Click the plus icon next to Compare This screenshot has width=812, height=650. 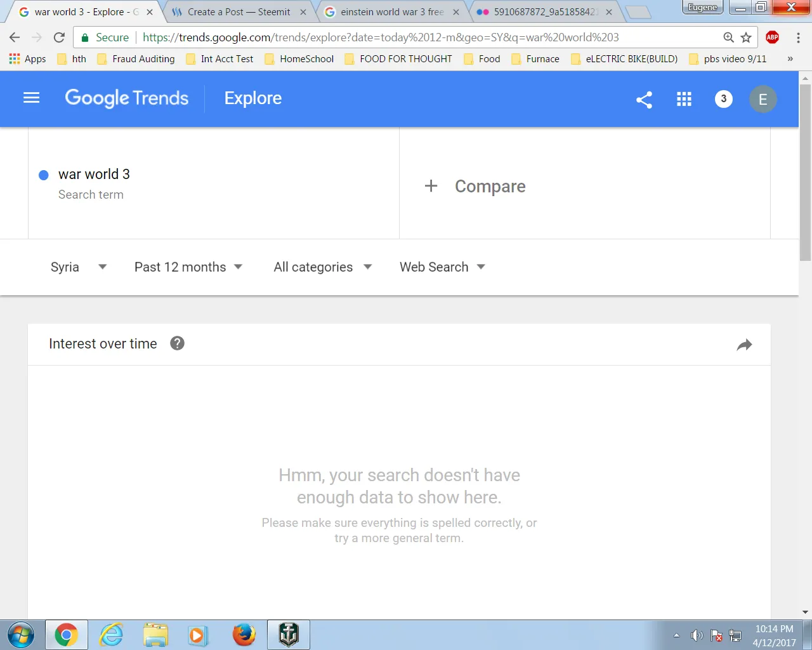tap(431, 186)
